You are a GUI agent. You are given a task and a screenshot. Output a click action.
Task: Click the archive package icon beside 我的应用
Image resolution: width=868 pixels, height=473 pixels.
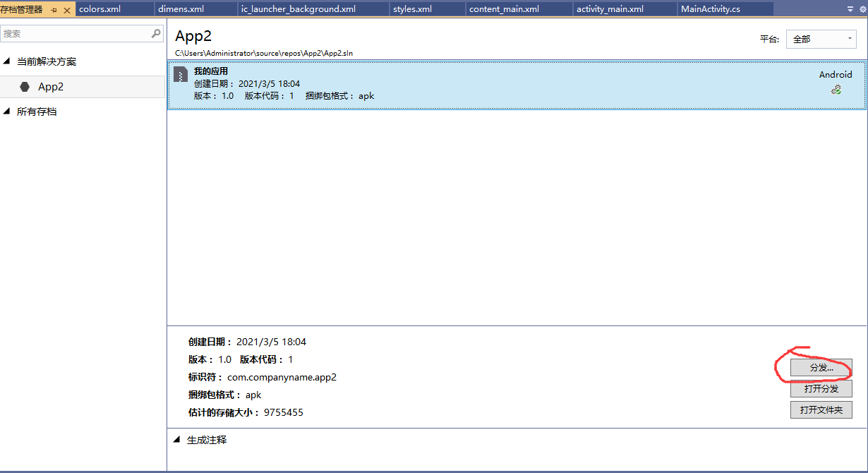coord(180,75)
